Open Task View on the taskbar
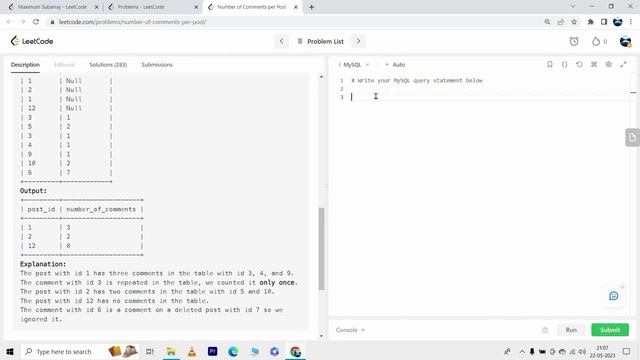This screenshot has height=360, width=640. click(x=150, y=351)
